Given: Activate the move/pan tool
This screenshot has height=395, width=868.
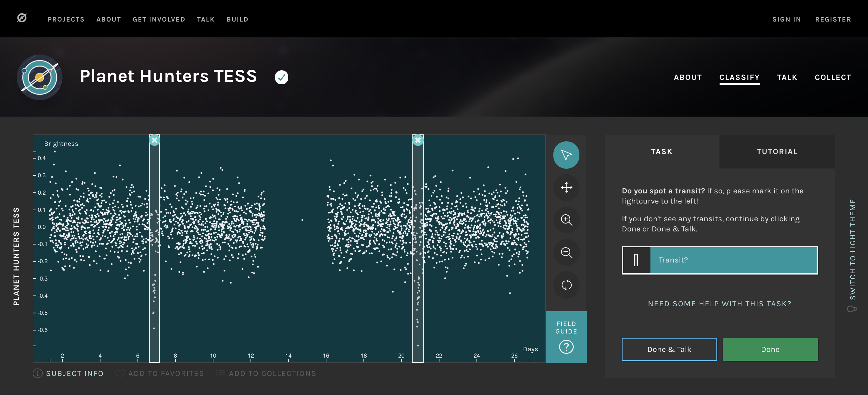Looking at the screenshot, I should pos(566,187).
